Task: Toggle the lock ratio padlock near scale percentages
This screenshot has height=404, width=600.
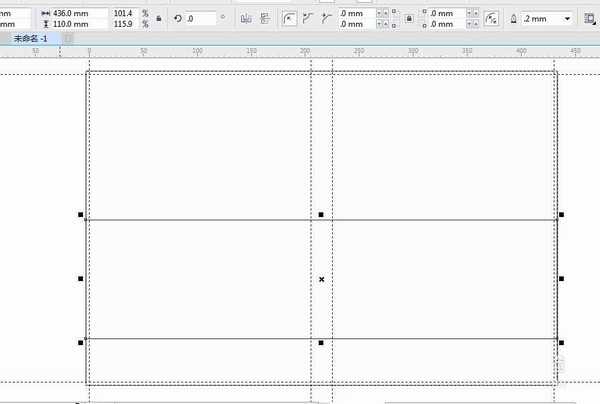Action: pyautogui.click(x=158, y=18)
